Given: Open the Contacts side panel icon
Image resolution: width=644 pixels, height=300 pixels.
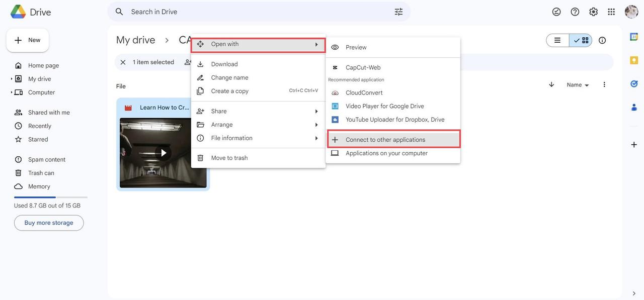Looking at the screenshot, I should [634, 107].
